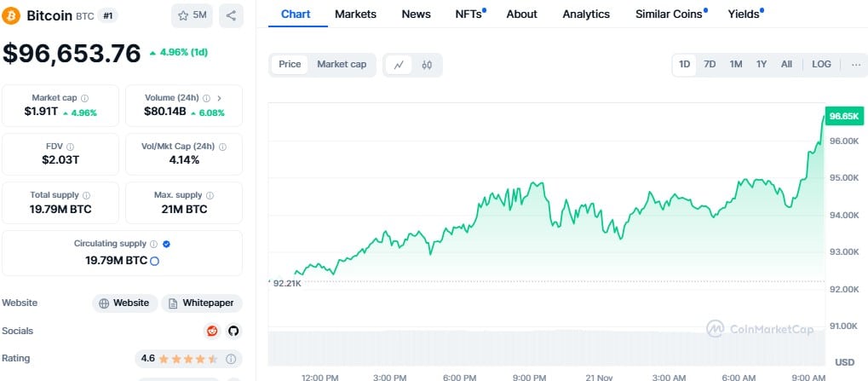Select the All time range
Image resolution: width=868 pixels, height=381 pixels.
tap(786, 64)
